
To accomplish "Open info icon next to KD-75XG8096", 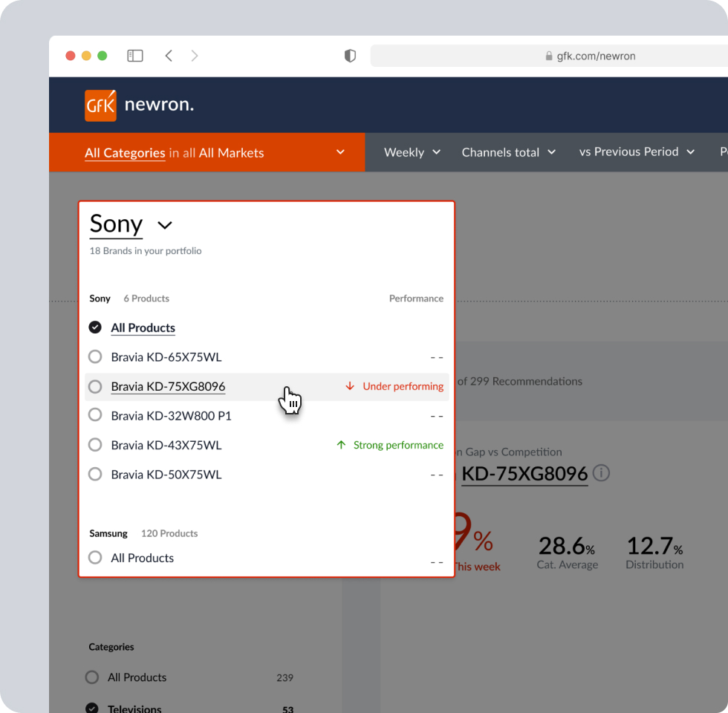I will pos(602,473).
